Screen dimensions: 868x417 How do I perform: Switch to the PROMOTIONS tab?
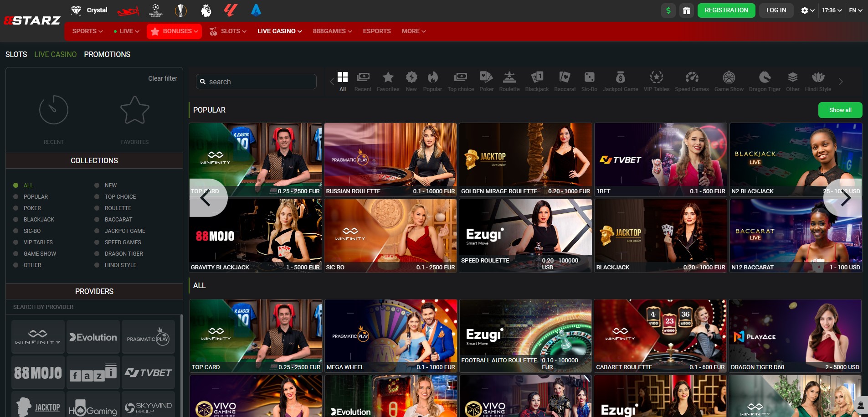107,54
